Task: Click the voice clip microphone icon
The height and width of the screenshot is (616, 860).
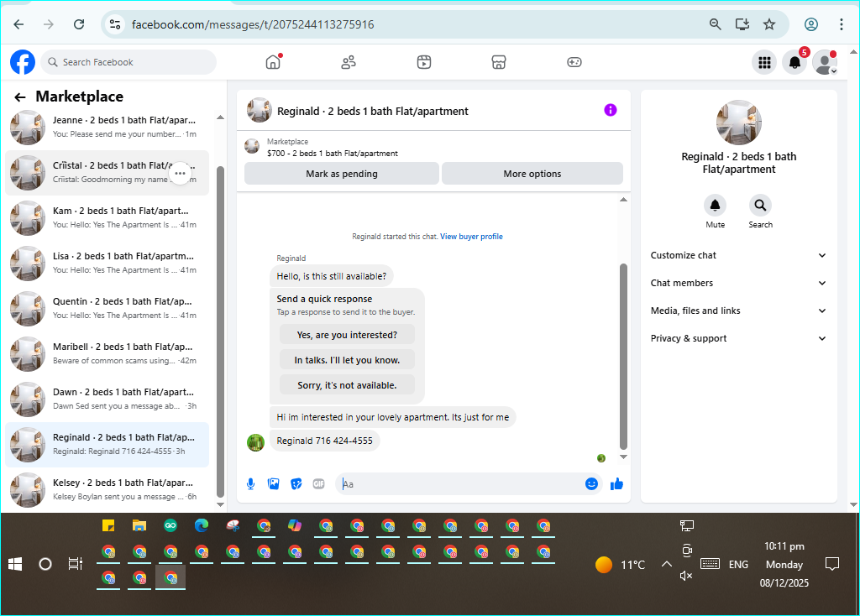Action: click(x=250, y=484)
